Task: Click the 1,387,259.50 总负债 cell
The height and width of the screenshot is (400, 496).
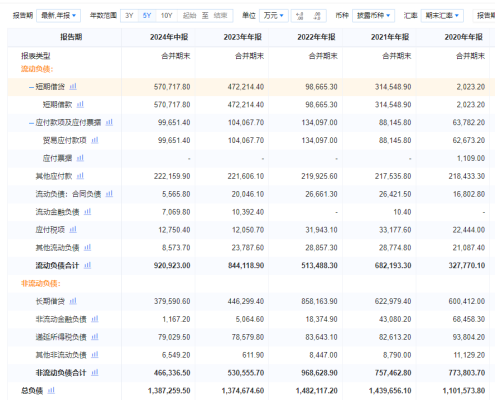Action: pyautogui.click(x=169, y=391)
